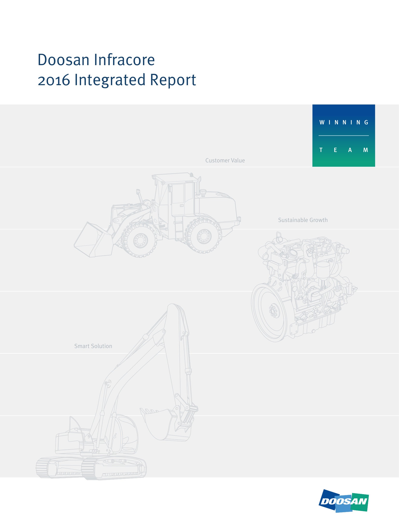This screenshot has height=532, width=399.
Task: Click the 'Smart Solution' label
Action: pyautogui.click(x=93, y=346)
